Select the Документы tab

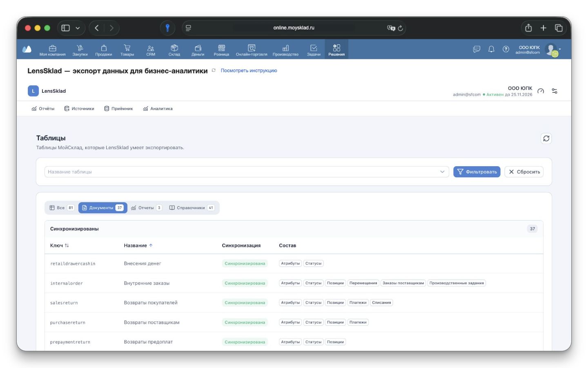click(102, 208)
